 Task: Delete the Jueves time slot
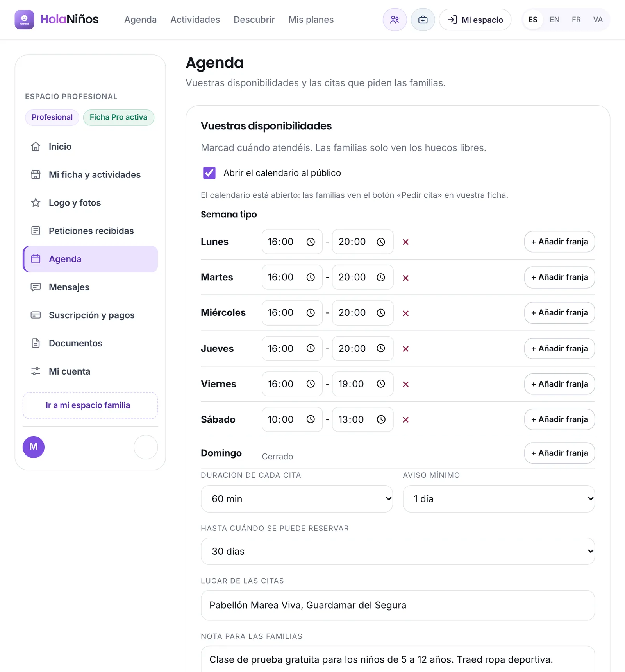(405, 349)
